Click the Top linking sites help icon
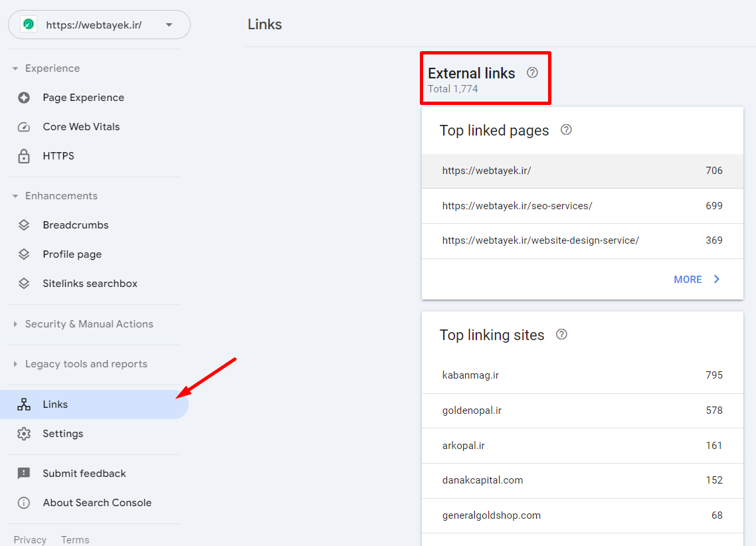Viewport: 756px width, 546px height. click(562, 335)
